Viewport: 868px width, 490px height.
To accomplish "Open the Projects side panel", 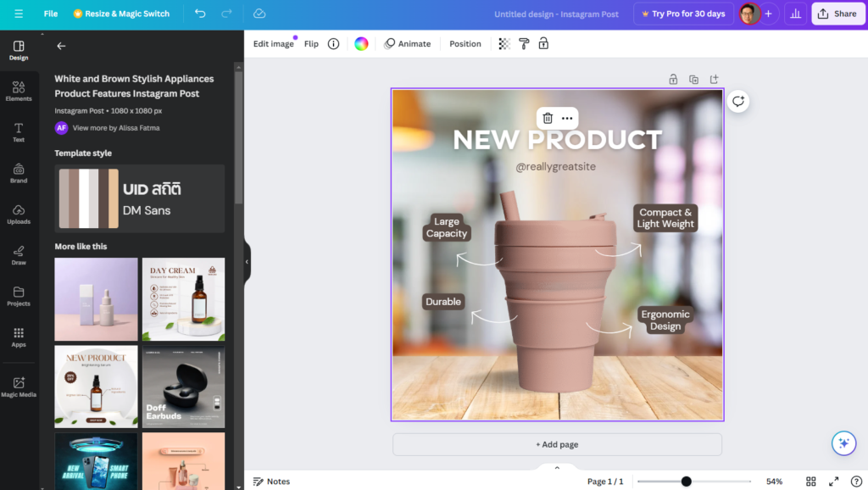I will pyautogui.click(x=19, y=296).
